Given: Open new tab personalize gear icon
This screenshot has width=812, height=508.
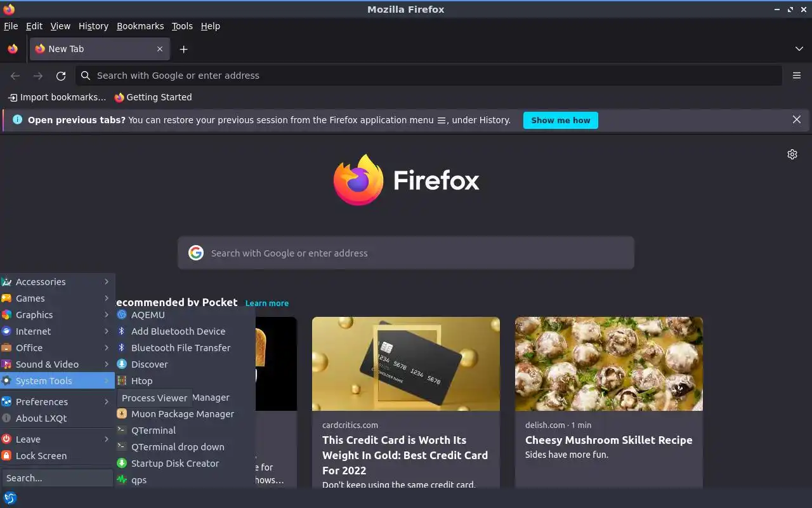Looking at the screenshot, I should click(x=792, y=154).
